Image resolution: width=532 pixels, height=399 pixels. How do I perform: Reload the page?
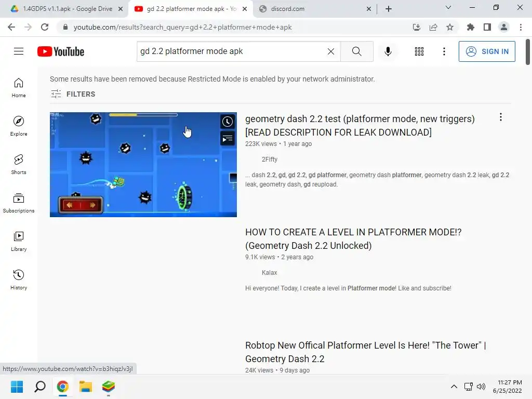pyautogui.click(x=45, y=27)
